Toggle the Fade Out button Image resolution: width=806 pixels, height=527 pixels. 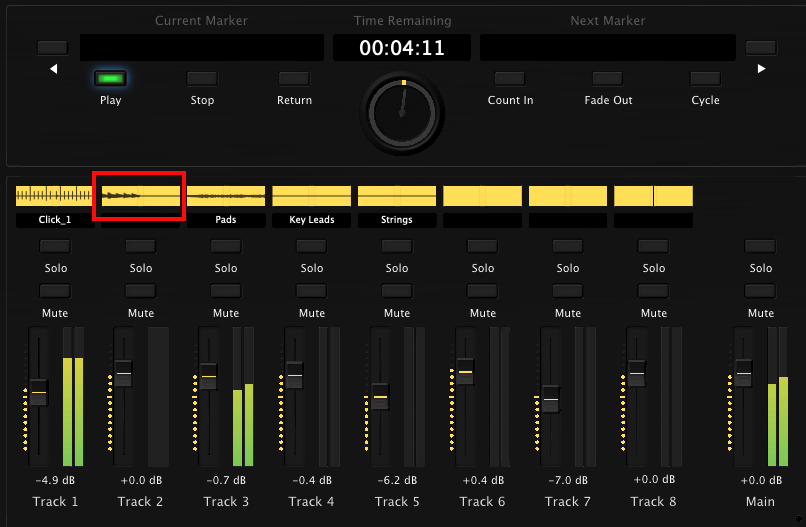click(x=608, y=79)
